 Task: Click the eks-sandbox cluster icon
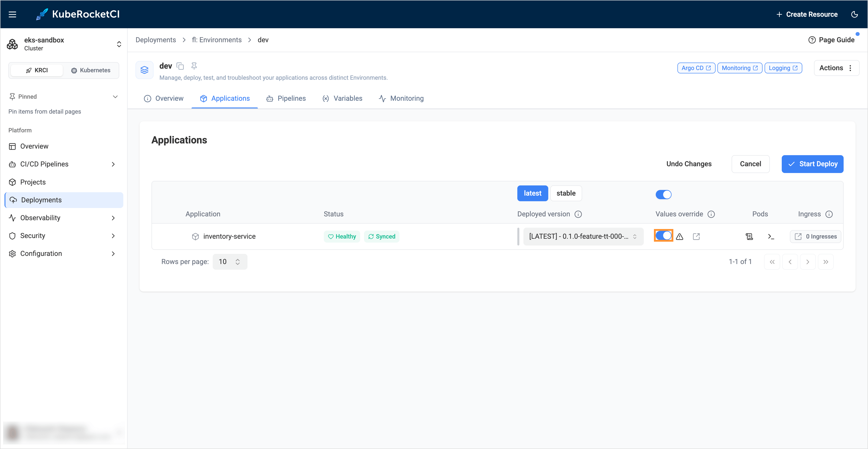(x=12, y=44)
